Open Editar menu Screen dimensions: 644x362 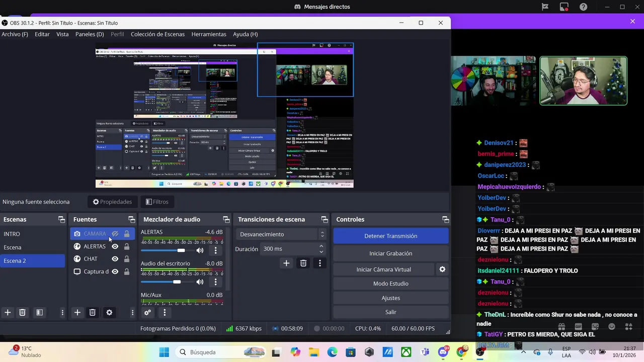pyautogui.click(x=42, y=34)
